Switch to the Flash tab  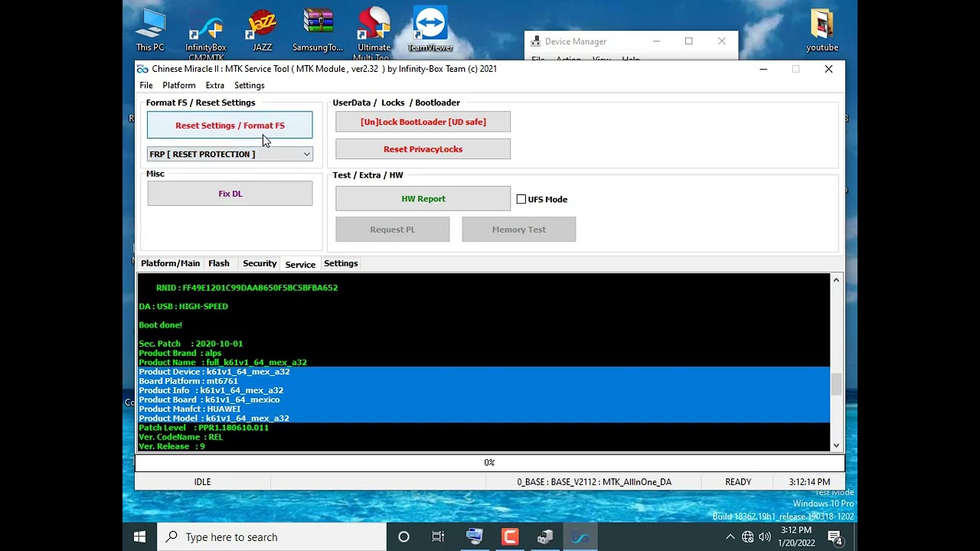tap(219, 263)
